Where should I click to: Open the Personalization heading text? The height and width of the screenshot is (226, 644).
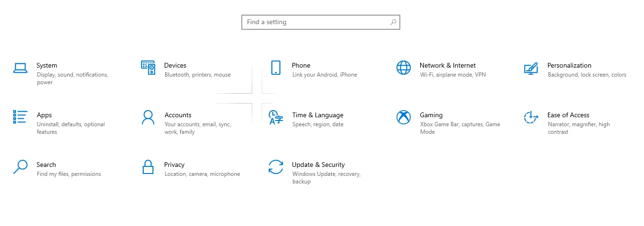click(569, 65)
